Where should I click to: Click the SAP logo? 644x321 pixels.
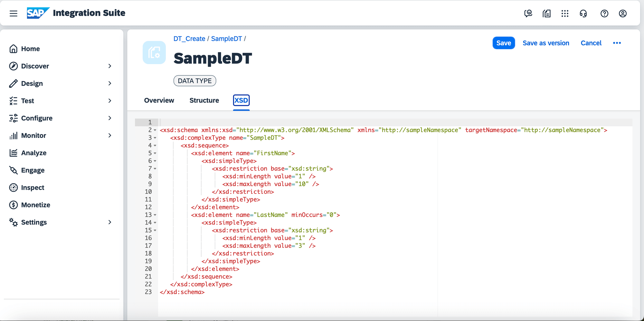pos(38,13)
